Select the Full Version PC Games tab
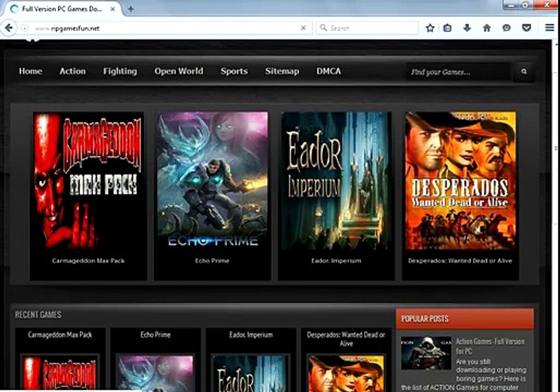This screenshot has width=560, height=392. (62, 9)
